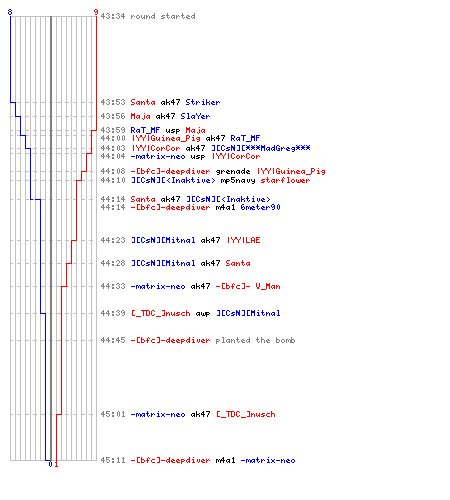Image resolution: width=450 pixels, height=500 pixels.
Task: Click blue team count 8 atop the graph
Action: tap(10, 12)
